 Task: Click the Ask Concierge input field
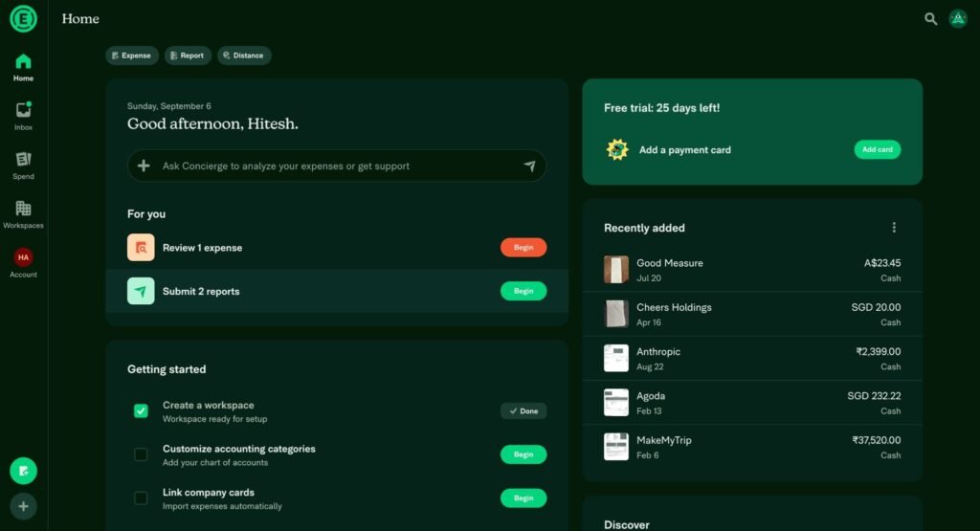coord(337,166)
